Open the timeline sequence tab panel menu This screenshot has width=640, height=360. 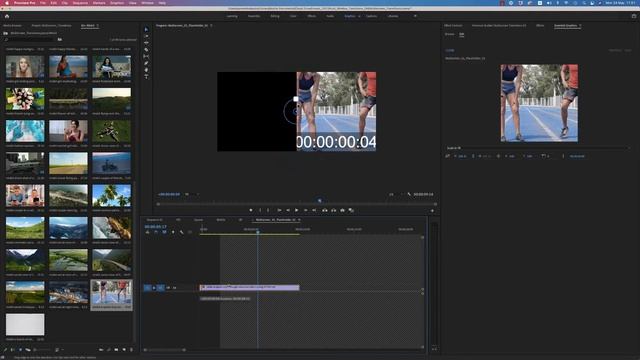pyautogui.click(x=299, y=220)
